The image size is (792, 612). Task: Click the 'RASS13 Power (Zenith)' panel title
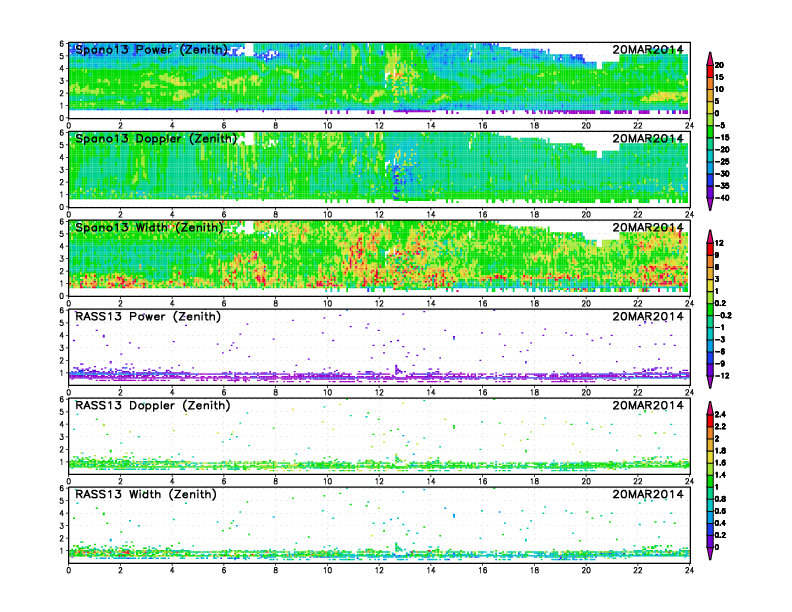148,317
